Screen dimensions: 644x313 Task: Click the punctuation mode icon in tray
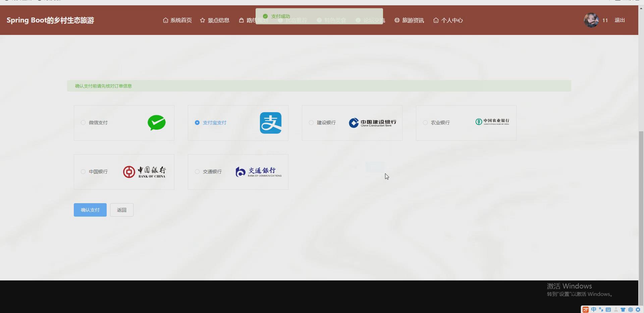click(x=601, y=310)
